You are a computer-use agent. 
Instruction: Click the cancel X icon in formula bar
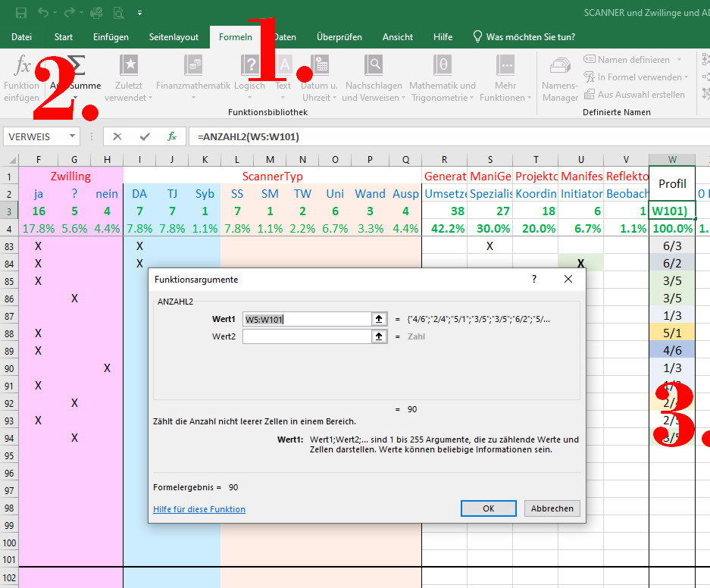117,136
